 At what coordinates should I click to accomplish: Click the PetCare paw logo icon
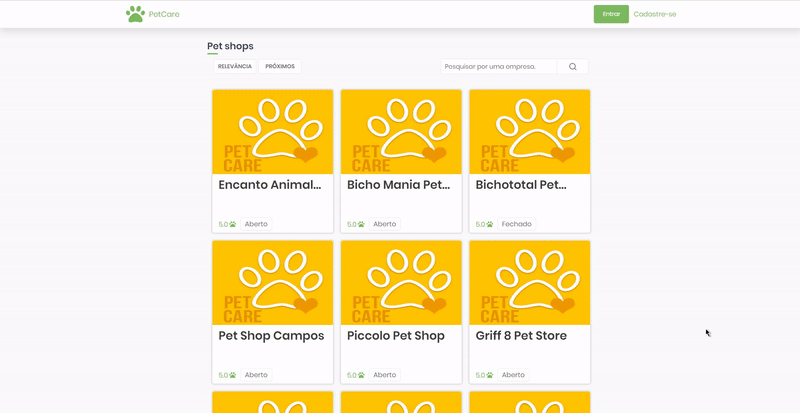coord(135,14)
